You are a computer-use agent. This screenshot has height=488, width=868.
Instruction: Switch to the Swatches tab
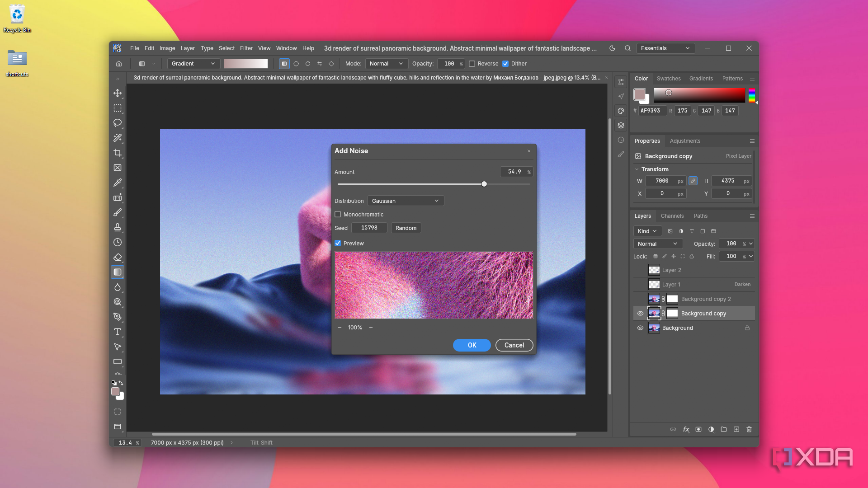click(669, 79)
